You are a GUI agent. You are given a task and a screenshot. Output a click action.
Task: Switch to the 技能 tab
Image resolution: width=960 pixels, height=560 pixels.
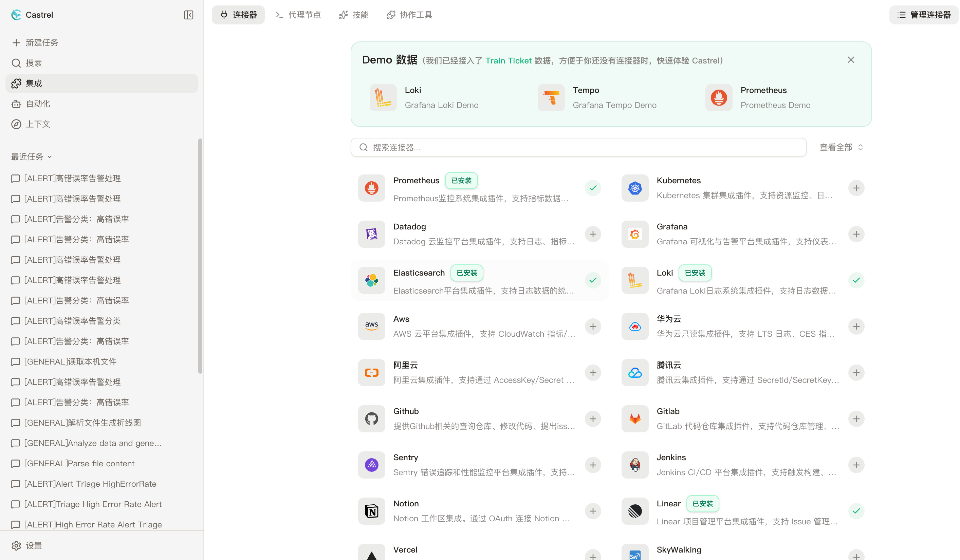tap(353, 15)
